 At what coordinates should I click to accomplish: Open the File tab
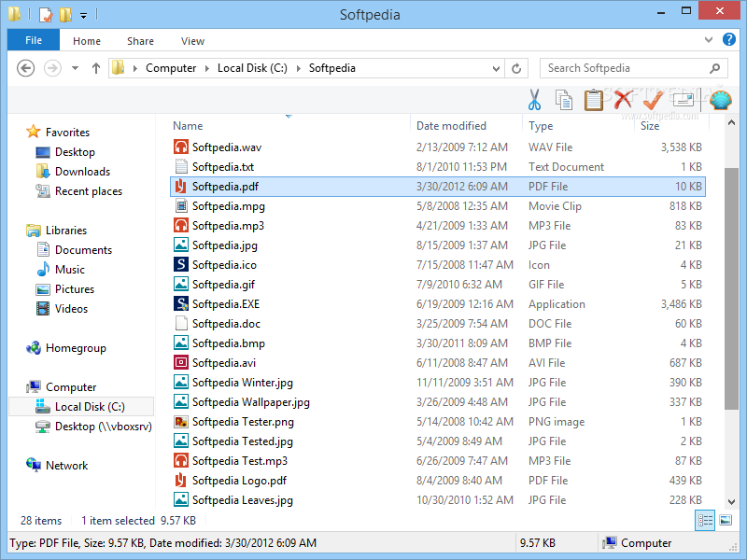click(x=34, y=40)
